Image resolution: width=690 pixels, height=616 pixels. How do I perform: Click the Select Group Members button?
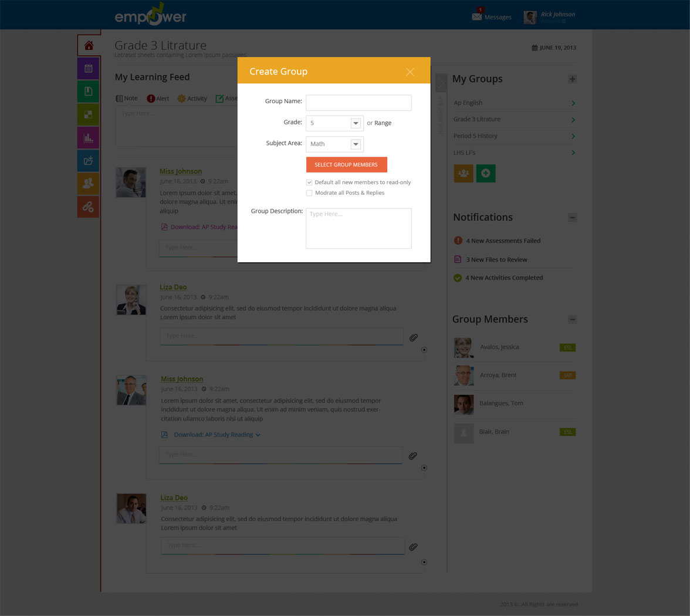click(x=346, y=165)
